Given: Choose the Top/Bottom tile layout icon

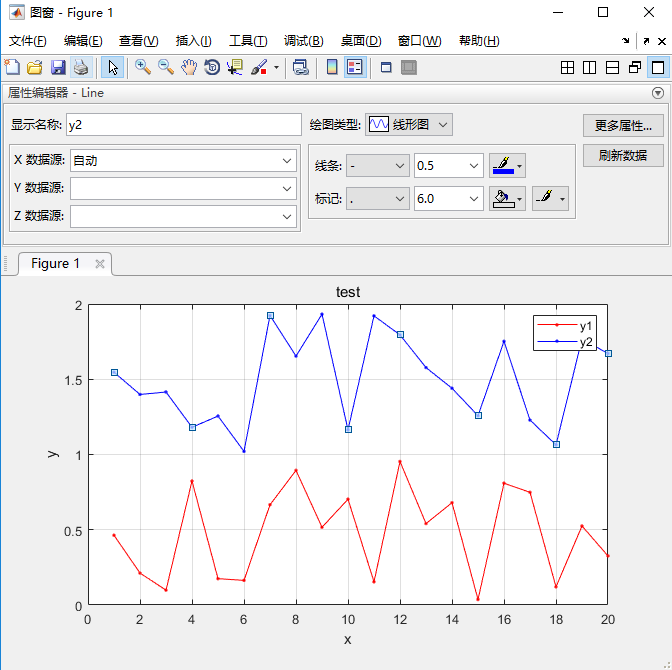Looking at the screenshot, I should click(x=612, y=67).
